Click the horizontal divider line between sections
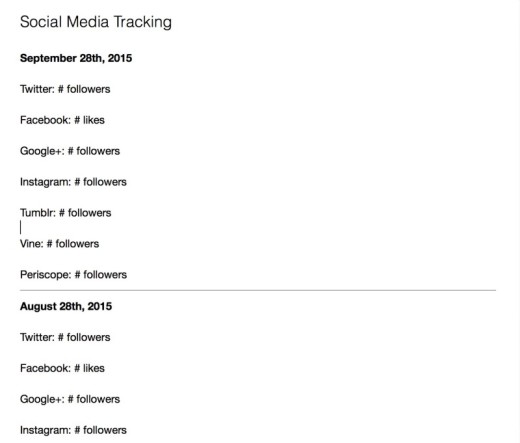 (258, 290)
